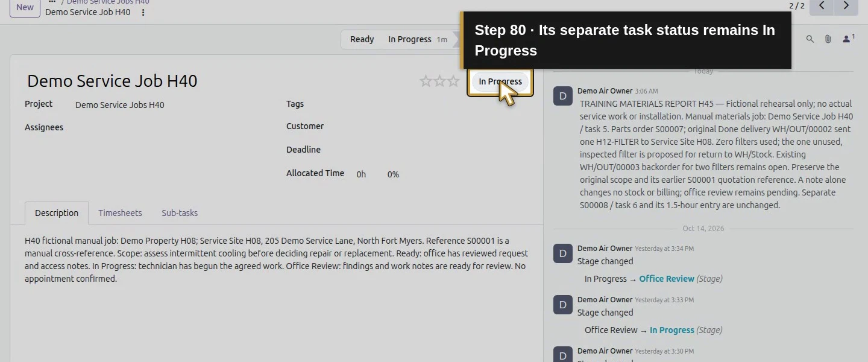Open the In Progress task state selector

tap(500, 81)
